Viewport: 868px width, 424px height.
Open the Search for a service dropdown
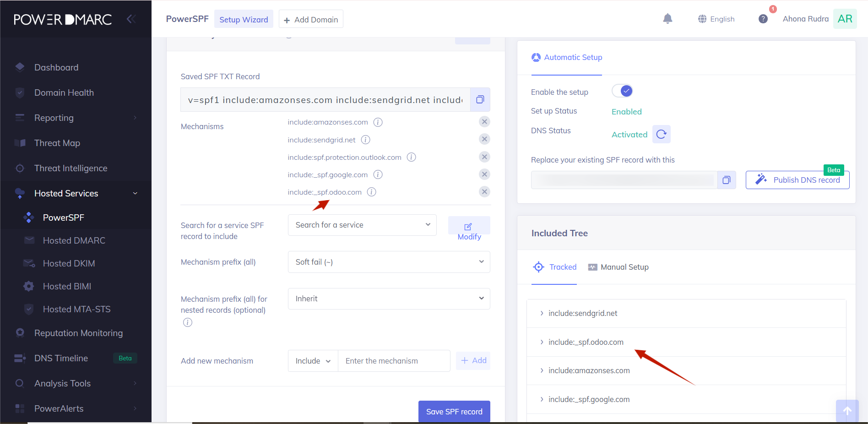362,225
